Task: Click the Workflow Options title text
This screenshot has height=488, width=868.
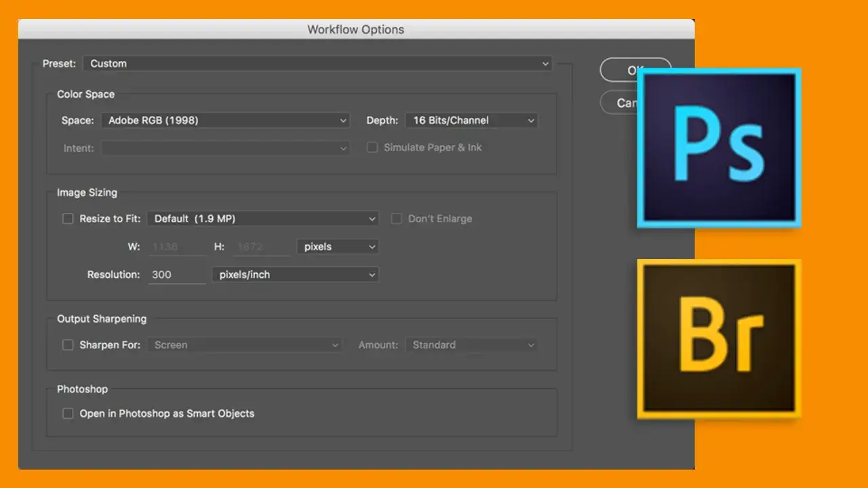Action: [356, 30]
